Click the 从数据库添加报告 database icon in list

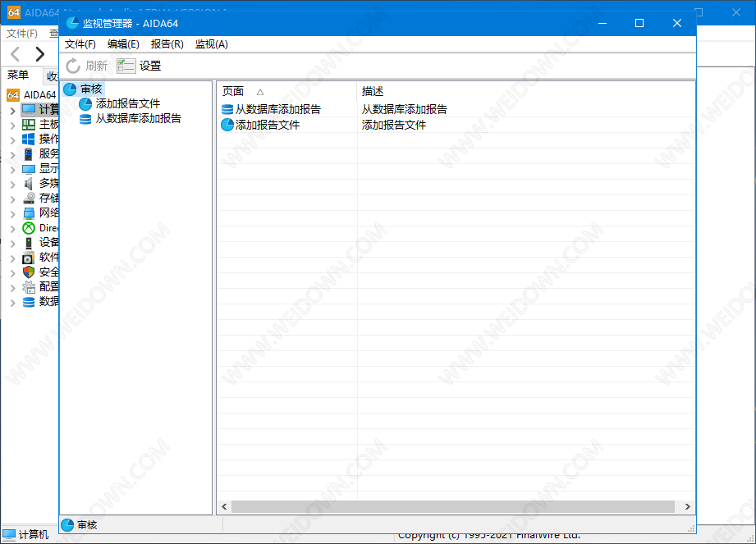tap(227, 109)
